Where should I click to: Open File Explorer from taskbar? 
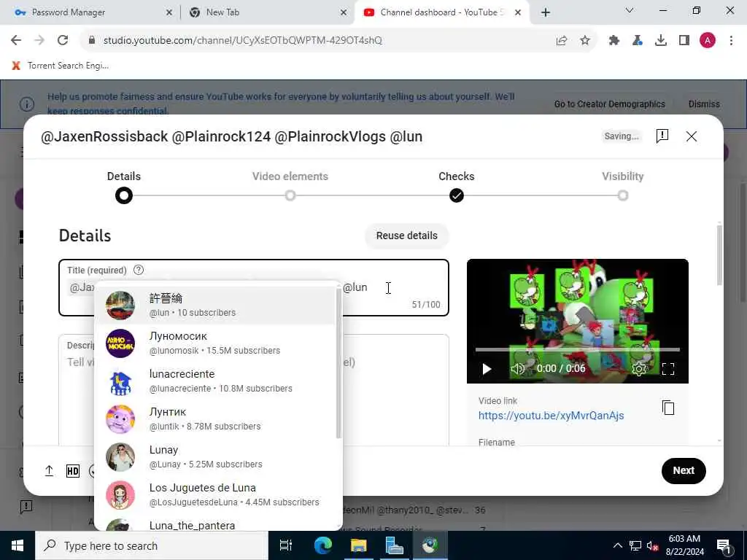pyautogui.click(x=358, y=545)
